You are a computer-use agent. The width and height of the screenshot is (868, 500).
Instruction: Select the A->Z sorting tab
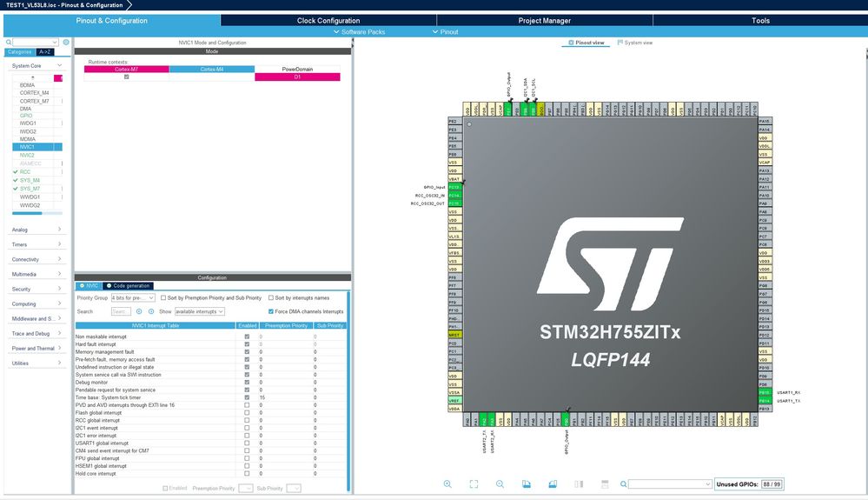click(x=45, y=52)
